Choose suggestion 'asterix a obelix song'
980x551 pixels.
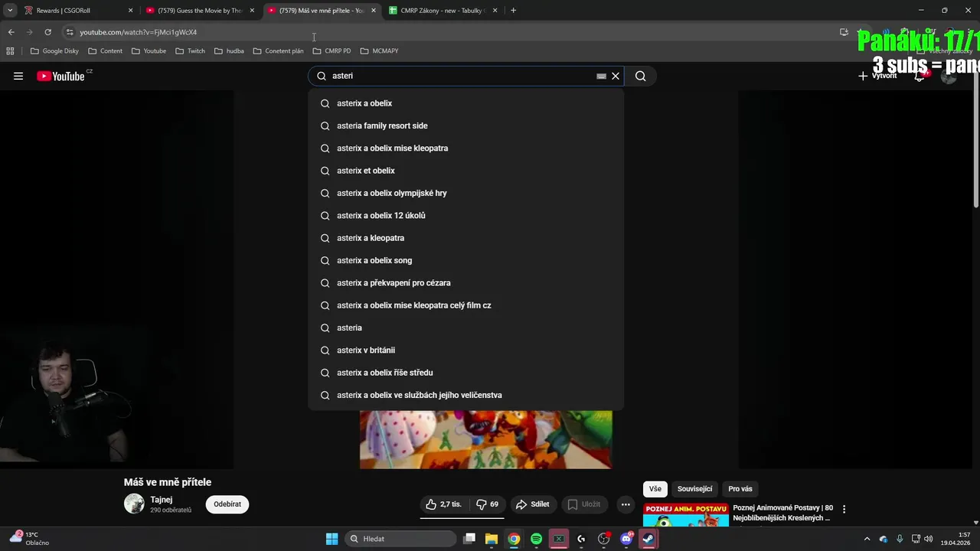click(x=465, y=260)
